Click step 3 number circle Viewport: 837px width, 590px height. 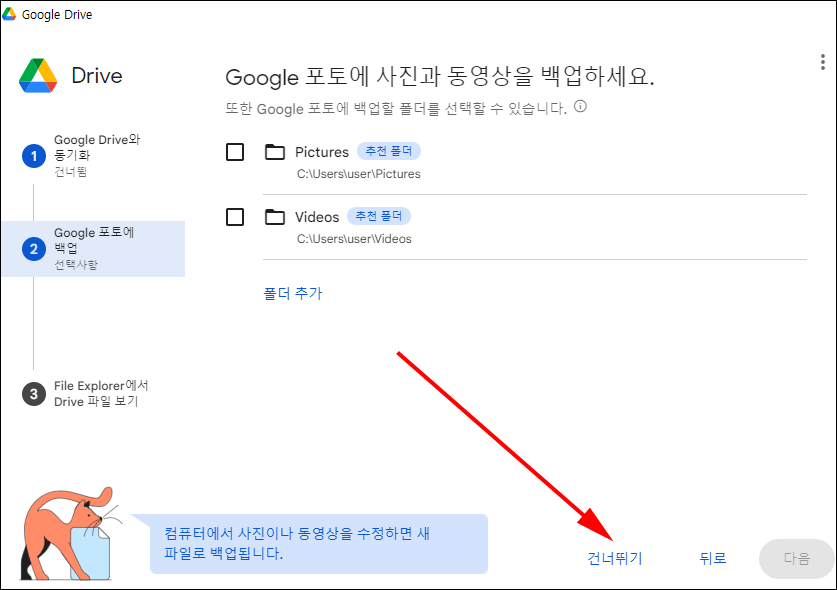(x=34, y=394)
